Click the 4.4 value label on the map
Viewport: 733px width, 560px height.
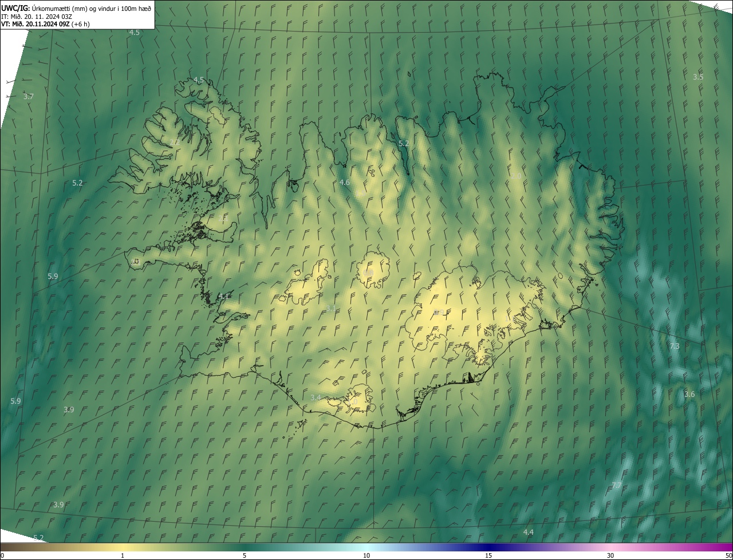coord(529,533)
